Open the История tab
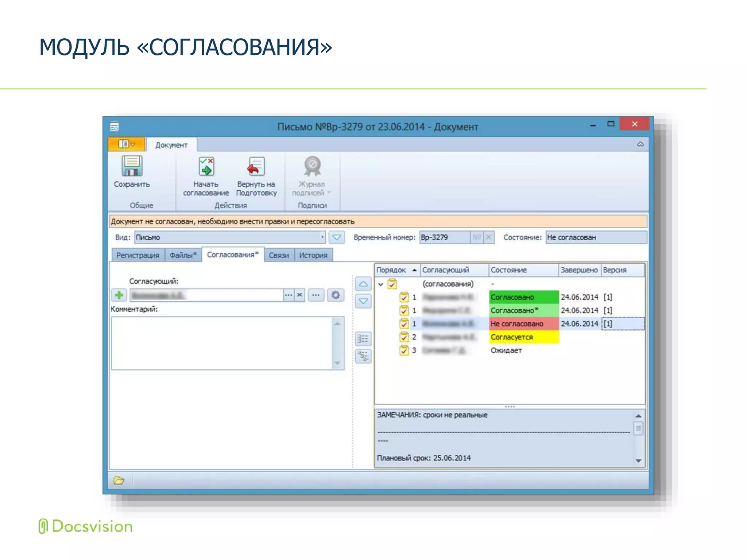747x560 pixels. pos(313,255)
